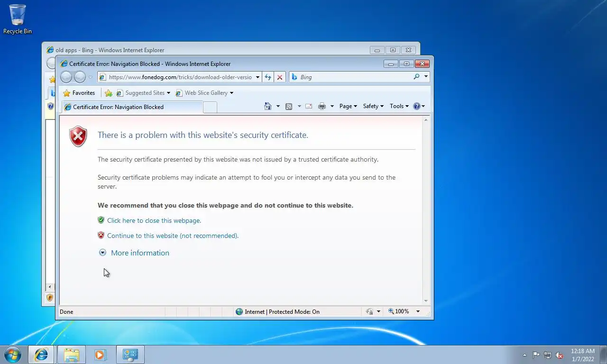Click here to close this webpage link
The width and height of the screenshot is (607, 364).
[154, 220]
